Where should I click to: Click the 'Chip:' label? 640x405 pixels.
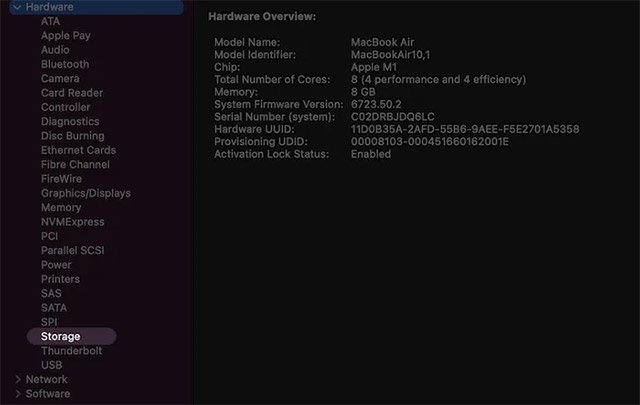(227, 67)
